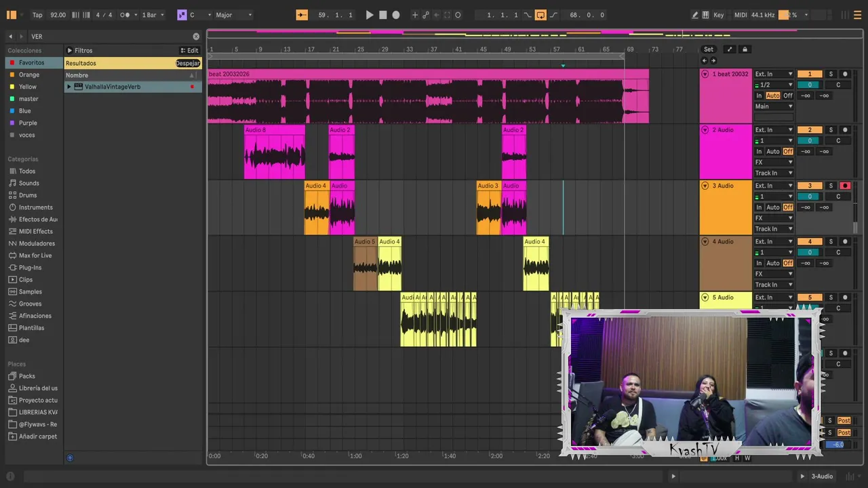Select the Purple collection

point(28,123)
